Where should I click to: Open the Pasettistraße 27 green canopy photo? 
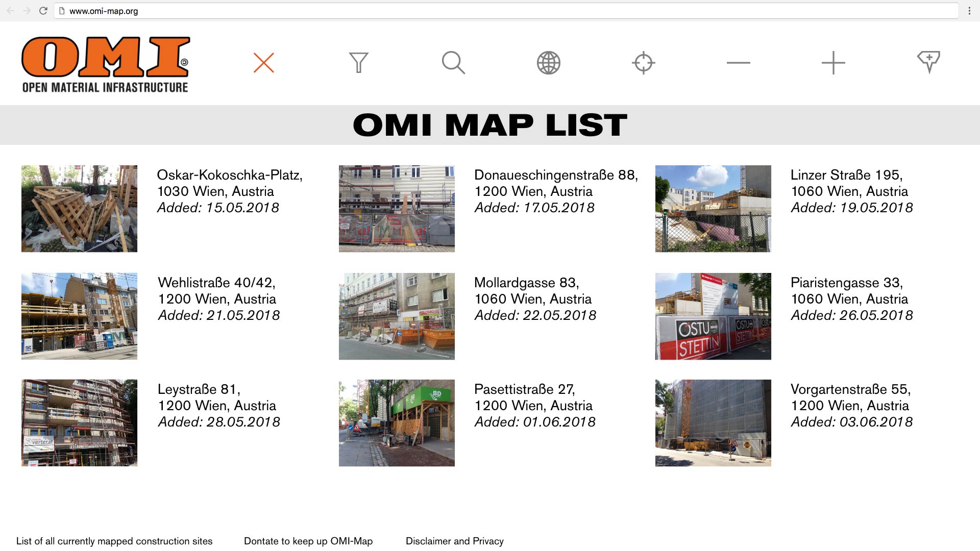click(397, 422)
